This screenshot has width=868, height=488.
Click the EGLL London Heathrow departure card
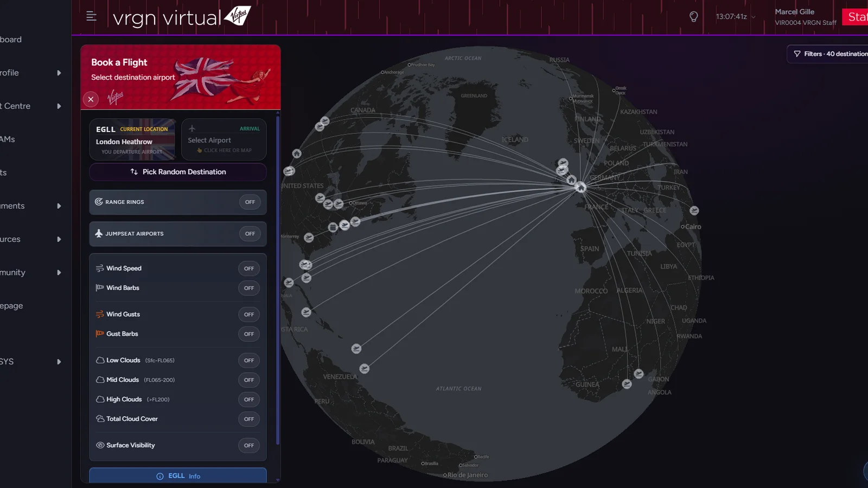coord(132,139)
